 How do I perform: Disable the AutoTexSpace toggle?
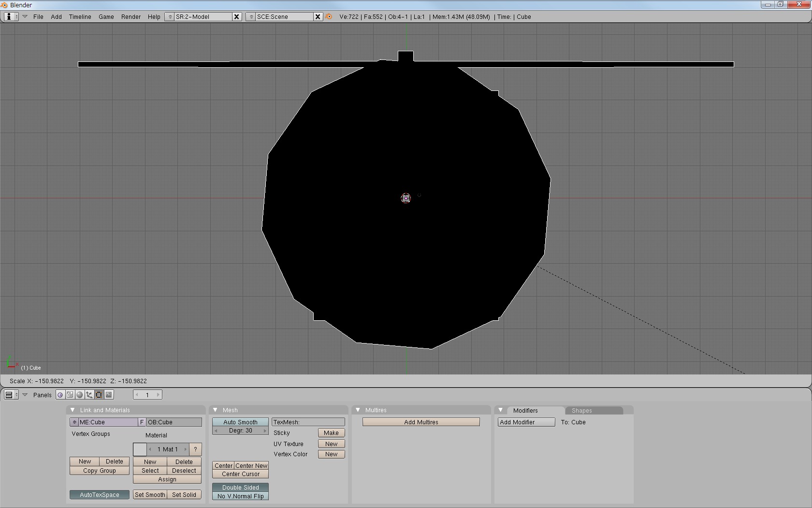(x=99, y=494)
